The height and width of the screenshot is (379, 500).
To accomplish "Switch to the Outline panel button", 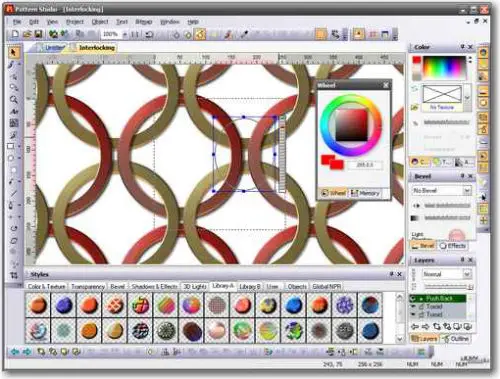I will tap(456, 339).
